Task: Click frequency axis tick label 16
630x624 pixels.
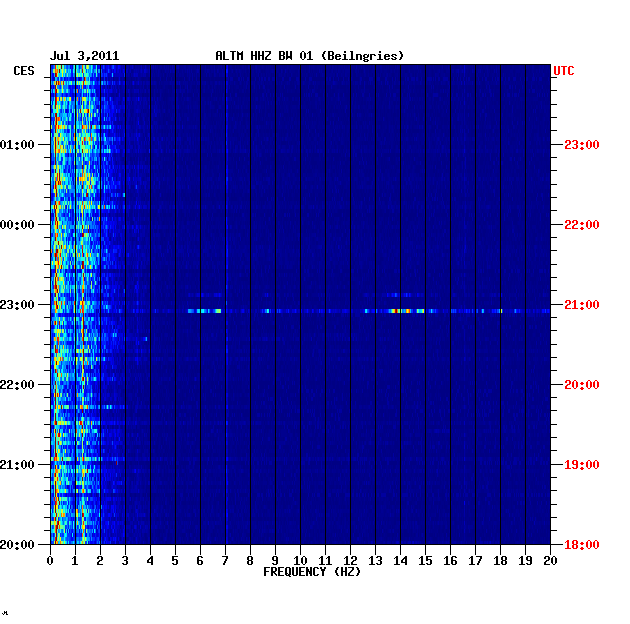Action: click(450, 561)
